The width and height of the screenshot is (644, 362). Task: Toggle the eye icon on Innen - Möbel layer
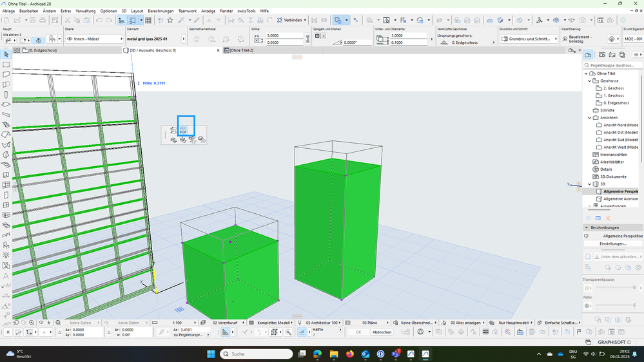point(69,39)
